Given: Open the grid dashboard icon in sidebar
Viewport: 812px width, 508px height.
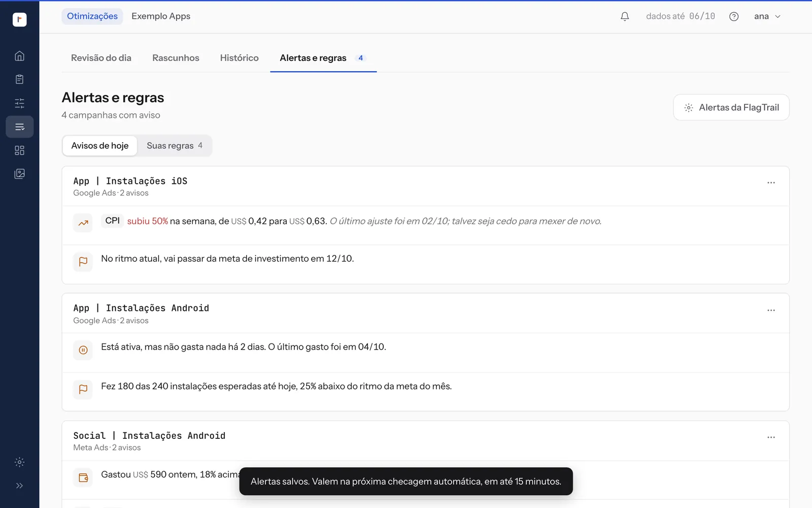Looking at the screenshot, I should point(19,150).
